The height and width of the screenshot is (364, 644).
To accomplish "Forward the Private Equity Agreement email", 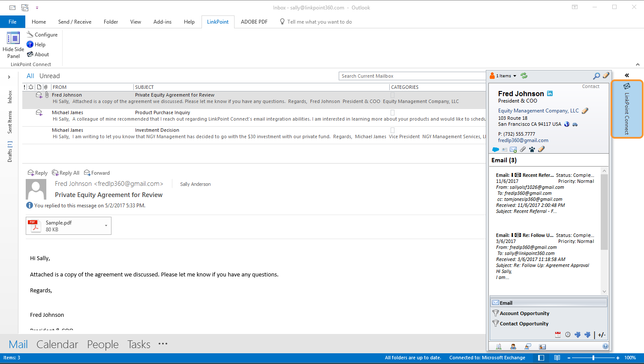I will [x=97, y=173].
